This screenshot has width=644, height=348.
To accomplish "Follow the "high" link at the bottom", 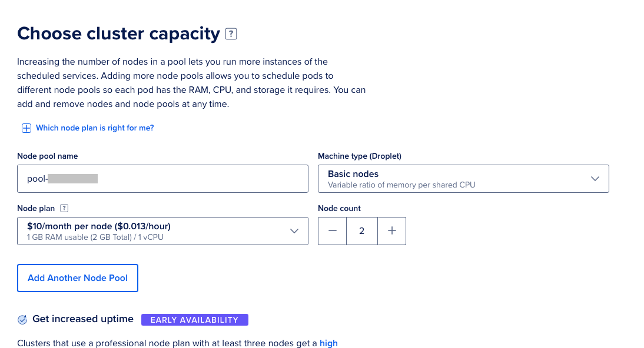I will coord(328,343).
